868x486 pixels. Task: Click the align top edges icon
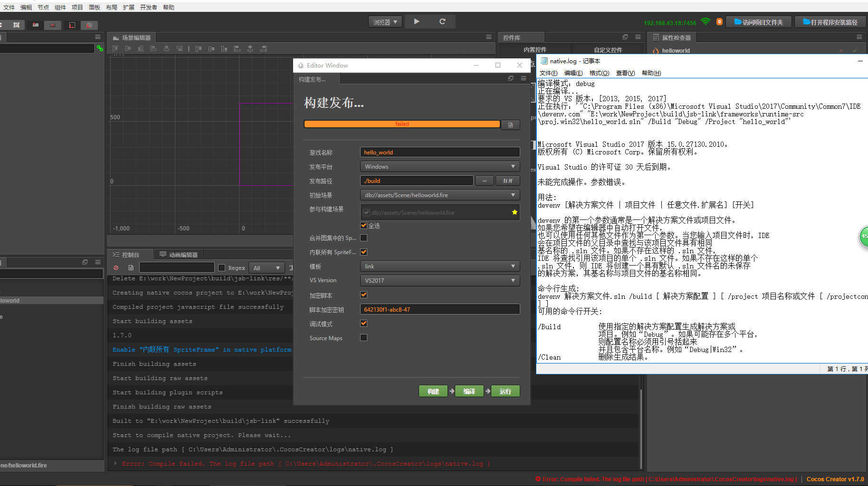tap(114, 48)
